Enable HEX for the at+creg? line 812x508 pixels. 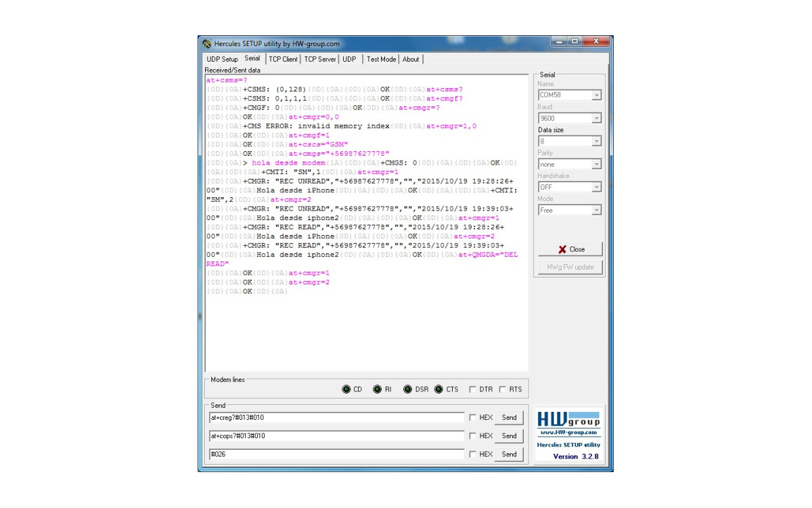coord(473,418)
